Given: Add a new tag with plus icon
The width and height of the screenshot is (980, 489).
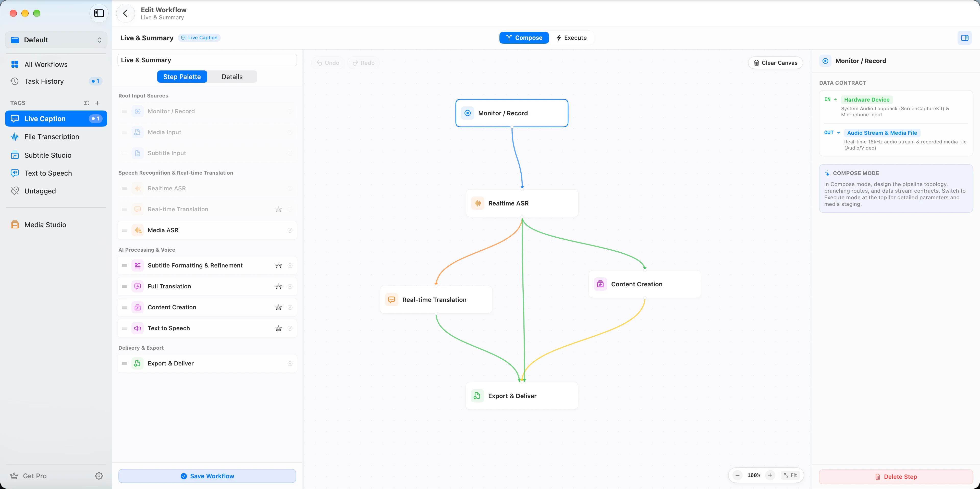Looking at the screenshot, I should [x=97, y=103].
